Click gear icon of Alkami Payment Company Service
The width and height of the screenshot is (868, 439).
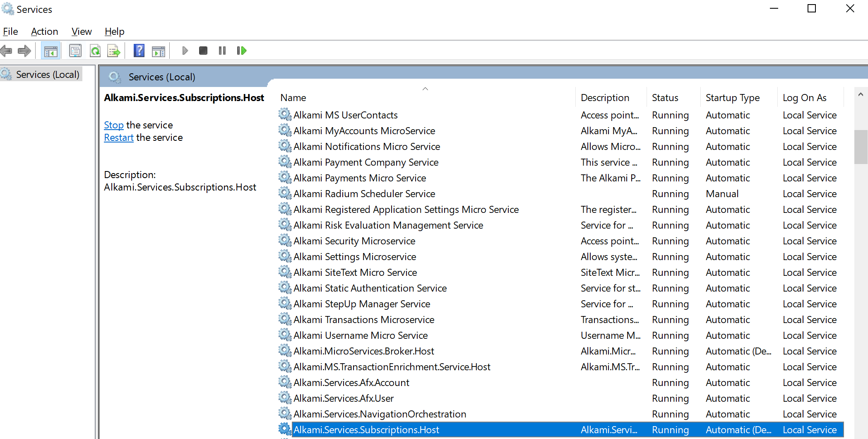tap(285, 162)
